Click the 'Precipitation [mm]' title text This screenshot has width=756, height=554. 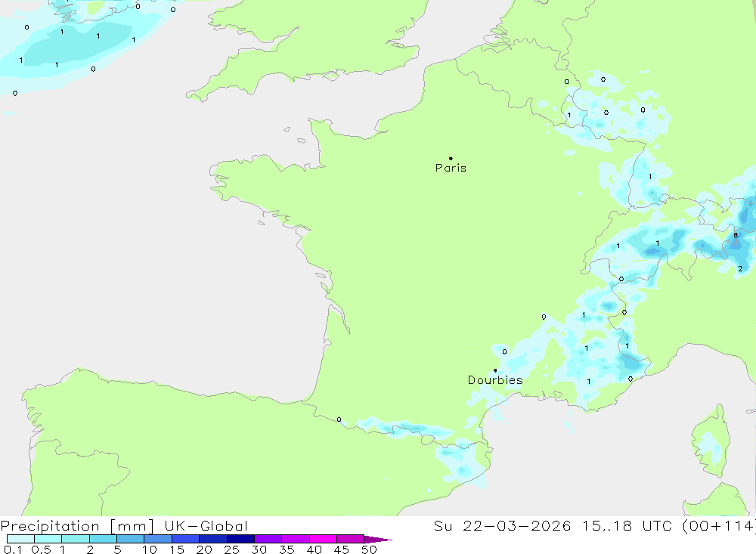click(x=77, y=526)
